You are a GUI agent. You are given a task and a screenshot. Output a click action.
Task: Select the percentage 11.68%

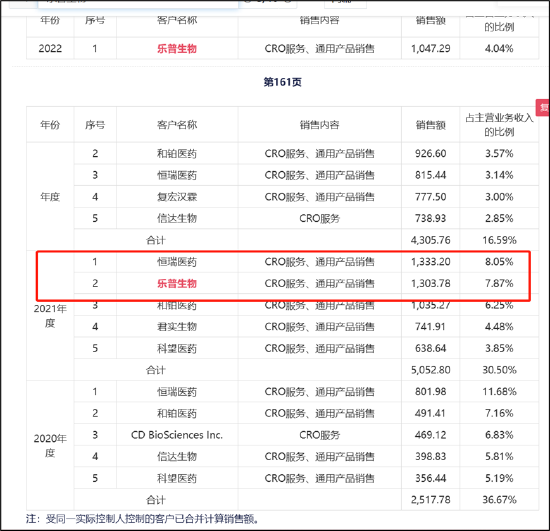click(x=499, y=392)
